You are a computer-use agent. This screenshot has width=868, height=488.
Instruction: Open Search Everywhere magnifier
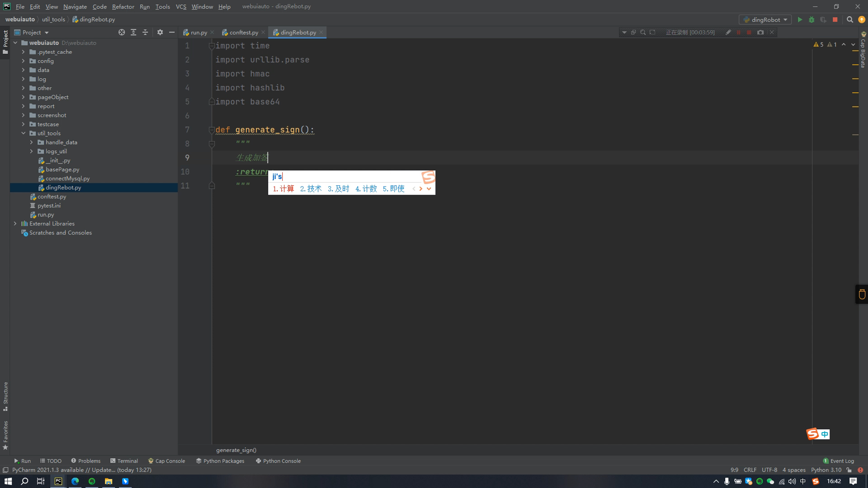click(849, 19)
